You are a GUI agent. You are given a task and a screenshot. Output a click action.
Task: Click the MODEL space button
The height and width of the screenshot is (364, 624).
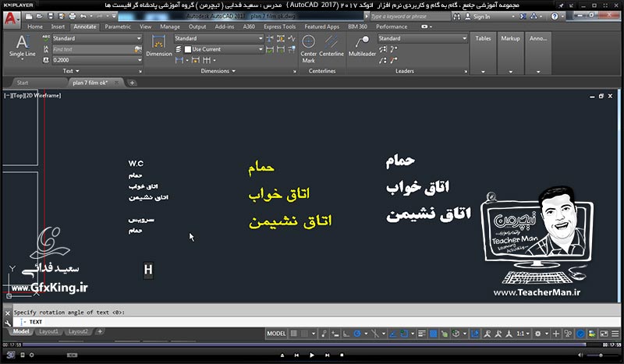(276, 334)
